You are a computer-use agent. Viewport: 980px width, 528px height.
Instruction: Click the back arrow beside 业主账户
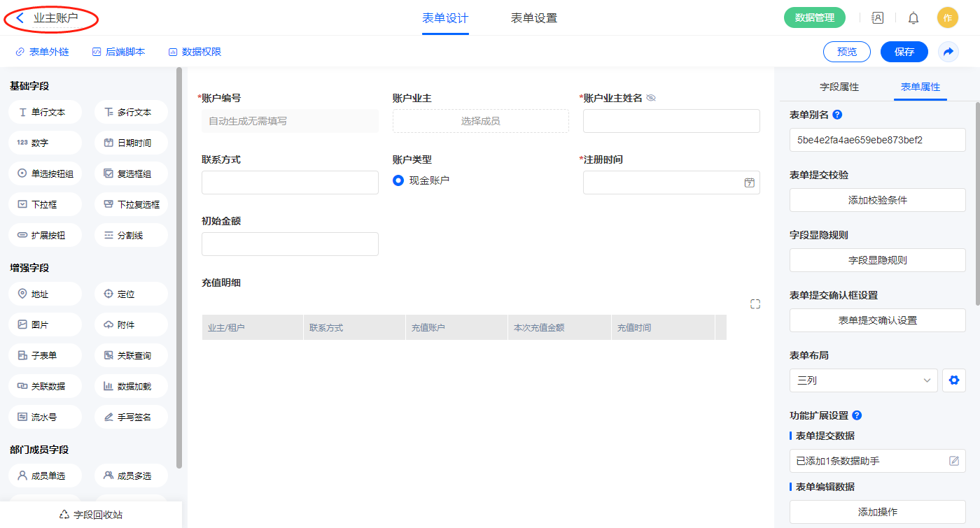pyautogui.click(x=20, y=18)
